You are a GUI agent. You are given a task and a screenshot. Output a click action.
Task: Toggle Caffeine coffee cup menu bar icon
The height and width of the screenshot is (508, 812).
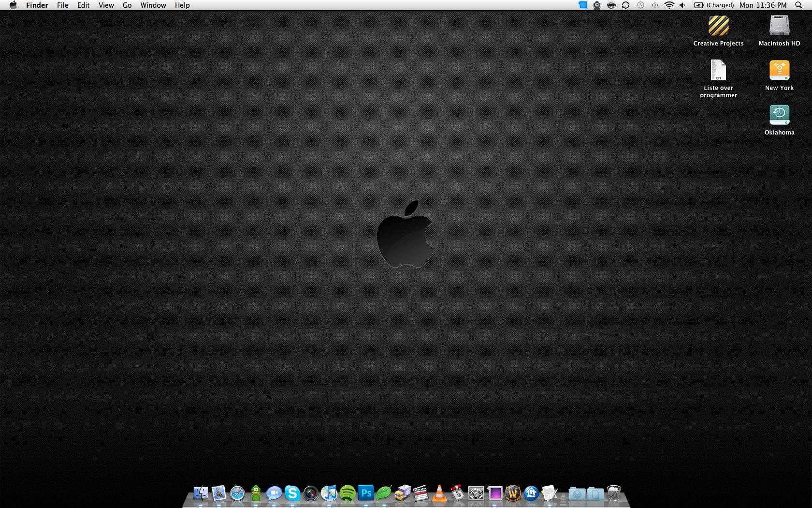611,5
